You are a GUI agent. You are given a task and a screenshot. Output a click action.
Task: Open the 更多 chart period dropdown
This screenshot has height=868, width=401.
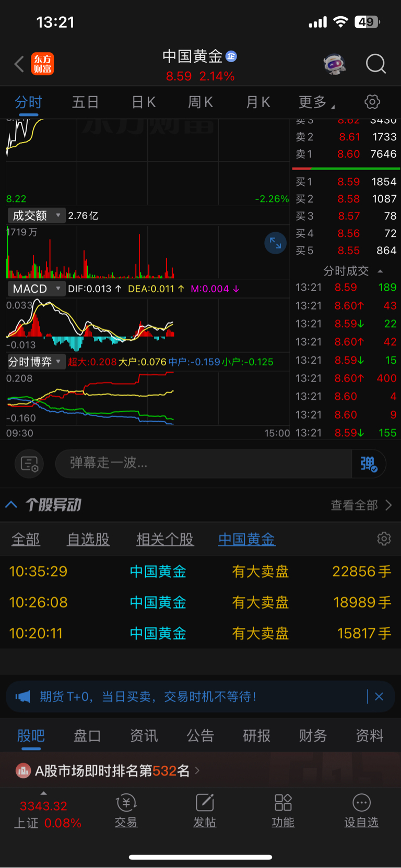coord(316,102)
